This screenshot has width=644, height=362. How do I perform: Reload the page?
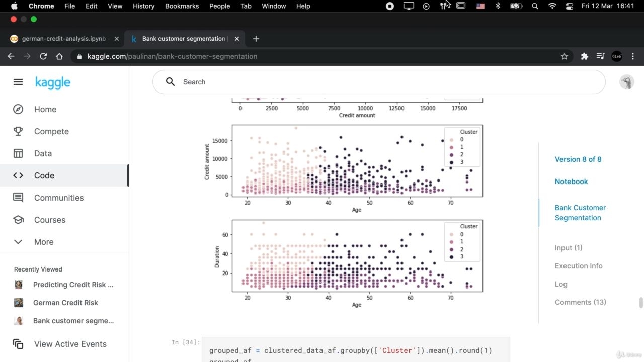click(x=43, y=56)
